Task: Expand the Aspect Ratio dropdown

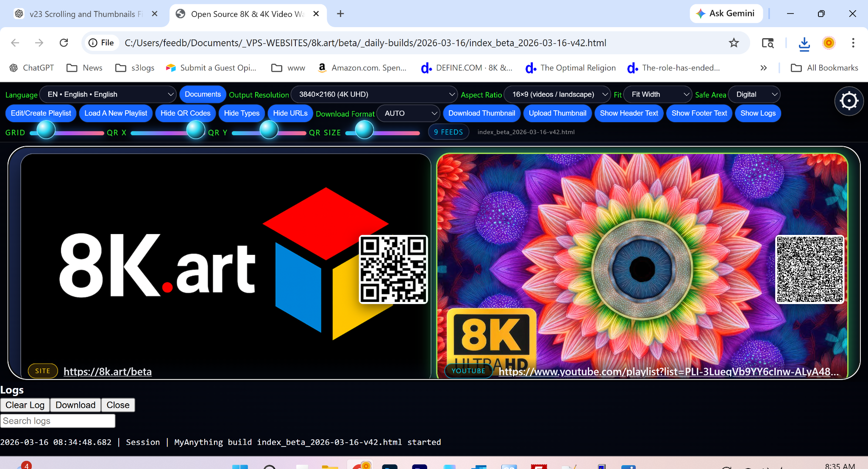Action: pyautogui.click(x=557, y=94)
